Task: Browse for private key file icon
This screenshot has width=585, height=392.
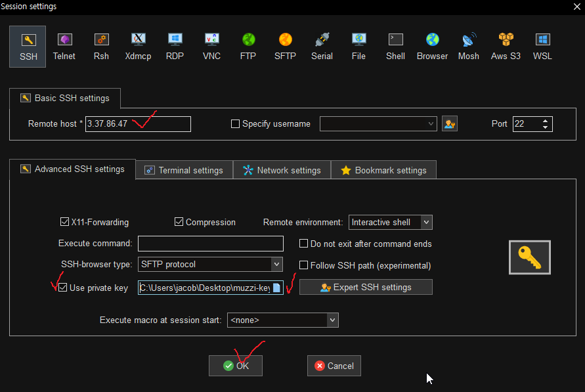Action: pos(277,288)
